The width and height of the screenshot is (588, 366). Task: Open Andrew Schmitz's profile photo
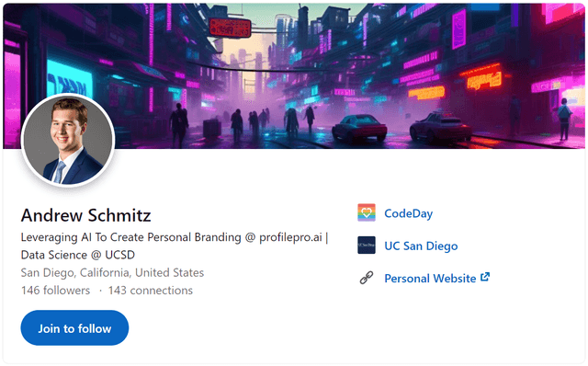coord(68,141)
